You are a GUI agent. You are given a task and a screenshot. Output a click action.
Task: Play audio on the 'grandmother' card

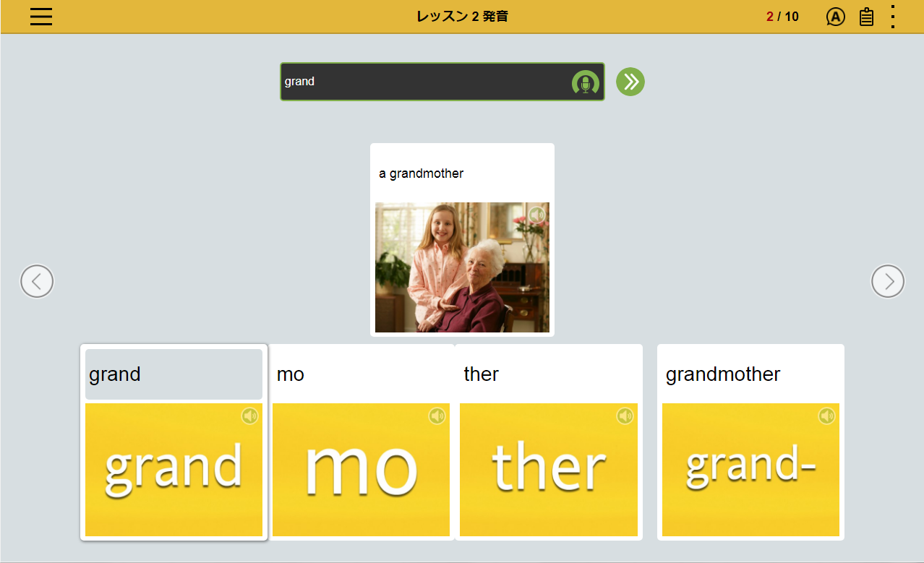[x=826, y=416]
